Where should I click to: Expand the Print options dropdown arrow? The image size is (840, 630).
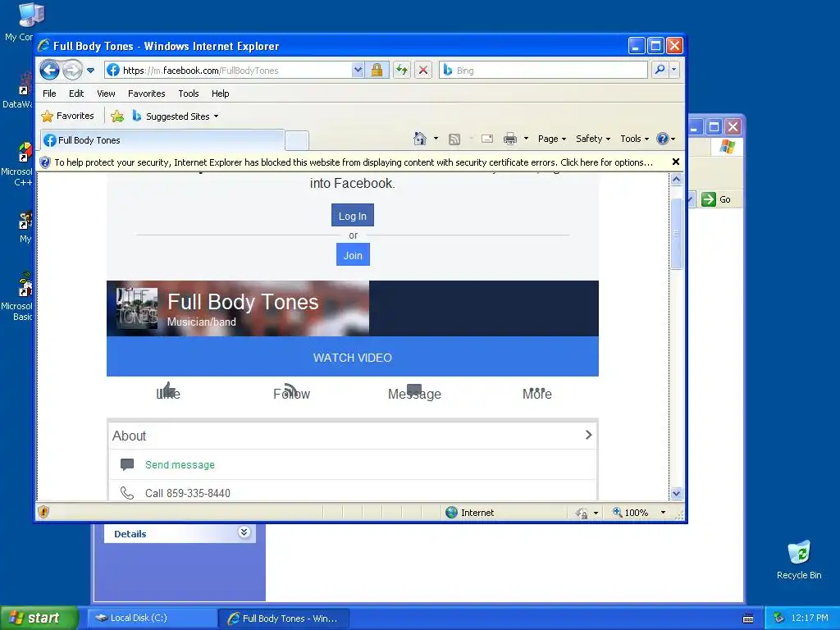click(526, 139)
